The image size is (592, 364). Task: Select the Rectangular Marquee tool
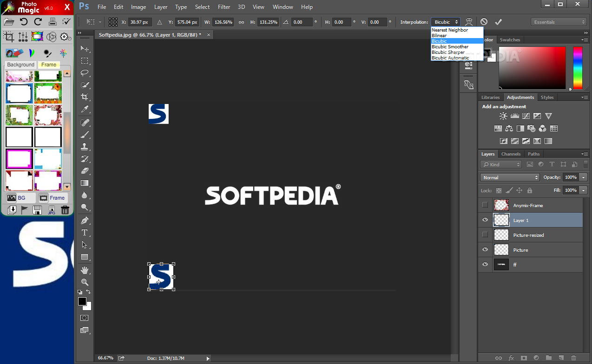coord(85,61)
